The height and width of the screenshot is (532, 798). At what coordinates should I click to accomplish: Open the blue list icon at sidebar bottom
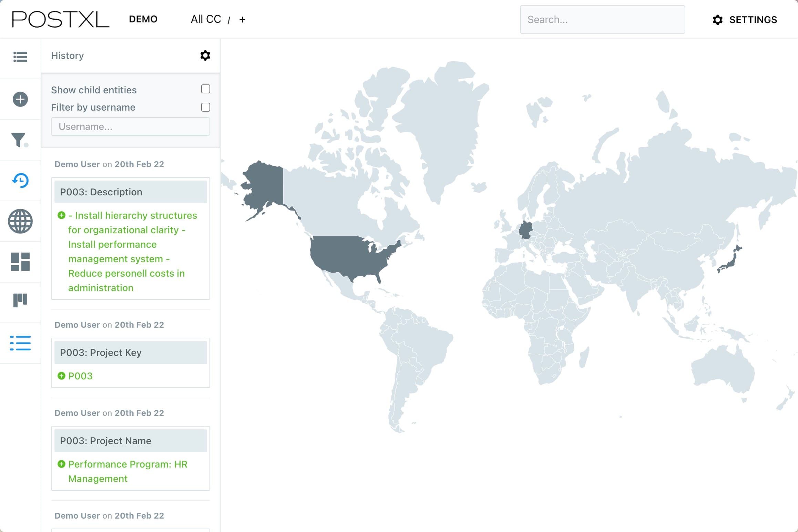click(x=20, y=344)
